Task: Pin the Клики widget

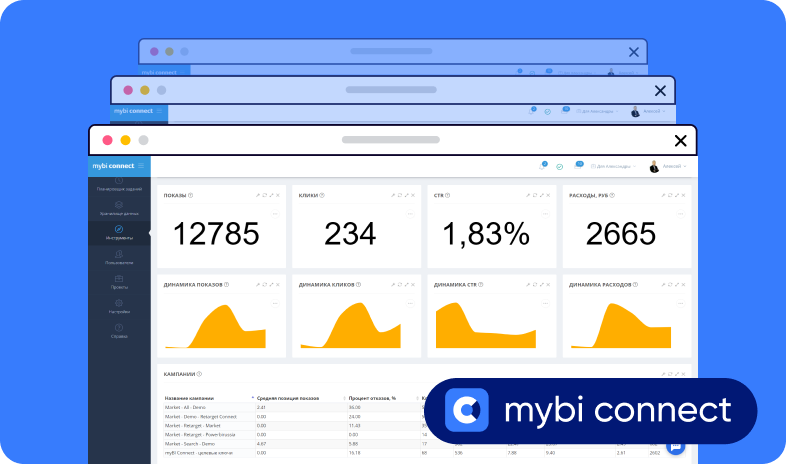Action: pyautogui.click(x=393, y=195)
